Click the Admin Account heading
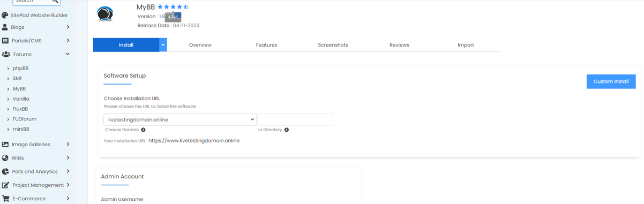Image resolution: width=644 pixels, height=204 pixels. pos(122,176)
